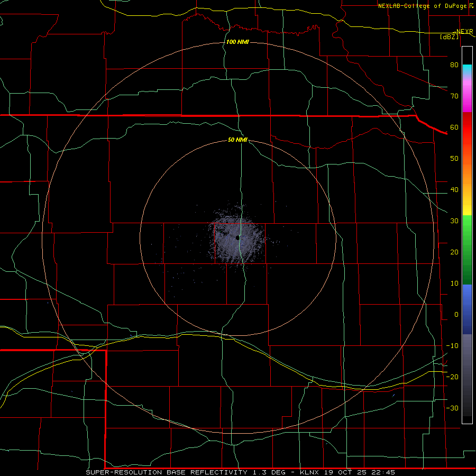This screenshot has height=476, width=476.
Task: Click the 60 value on reflectivity scale
Action: coord(454,127)
